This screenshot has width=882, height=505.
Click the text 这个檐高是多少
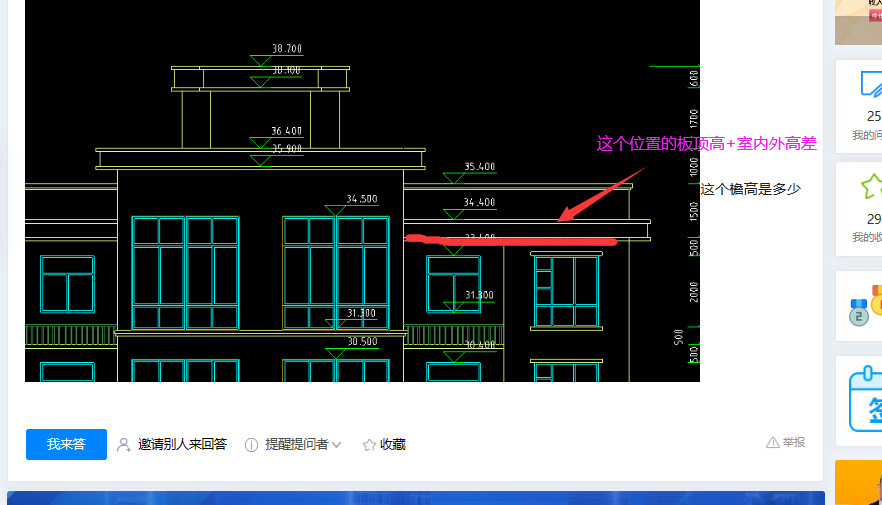pyautogui.click(x=750, y=190)
